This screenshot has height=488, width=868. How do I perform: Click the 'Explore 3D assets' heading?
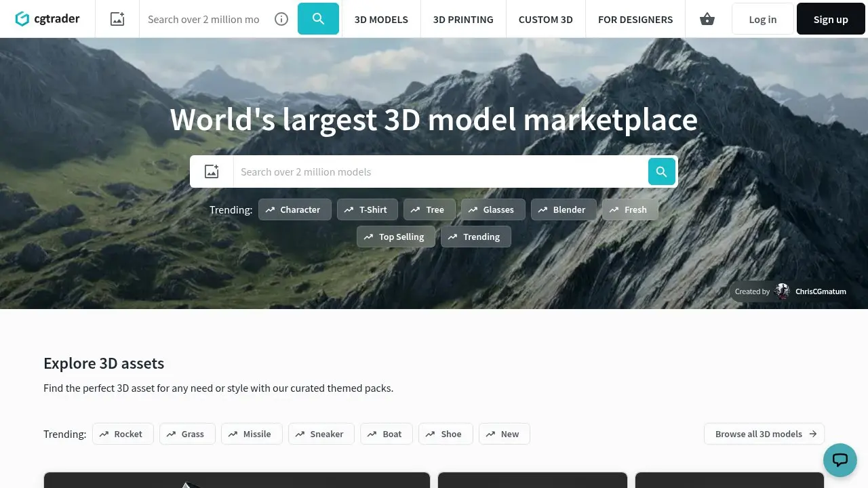click(x=104, y=363)
